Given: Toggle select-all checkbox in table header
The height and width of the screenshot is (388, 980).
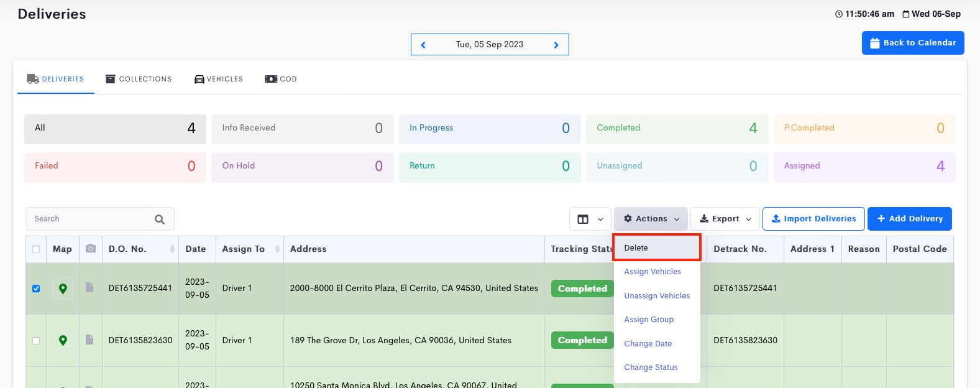Looking at the screenshot, I should (36, 249).
